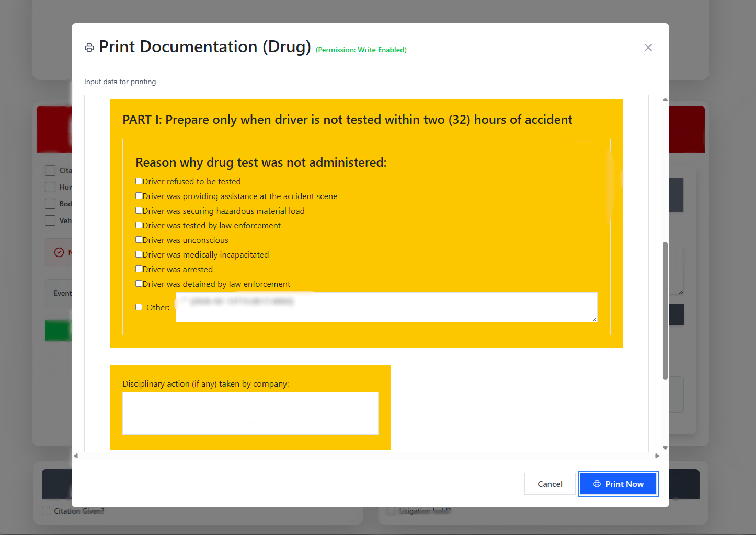
Task: Select 'Driver was securing hazardous material load'
Action: coord(139,211)
